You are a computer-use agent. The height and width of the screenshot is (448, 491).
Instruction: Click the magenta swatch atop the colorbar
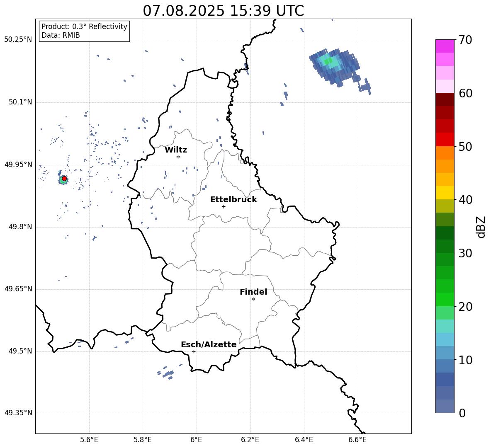point(445,46)
